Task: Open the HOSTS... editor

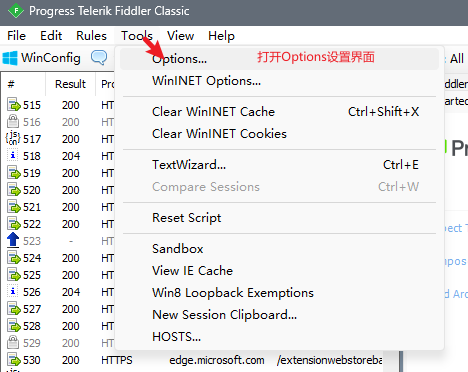Action: pos(279,337)
